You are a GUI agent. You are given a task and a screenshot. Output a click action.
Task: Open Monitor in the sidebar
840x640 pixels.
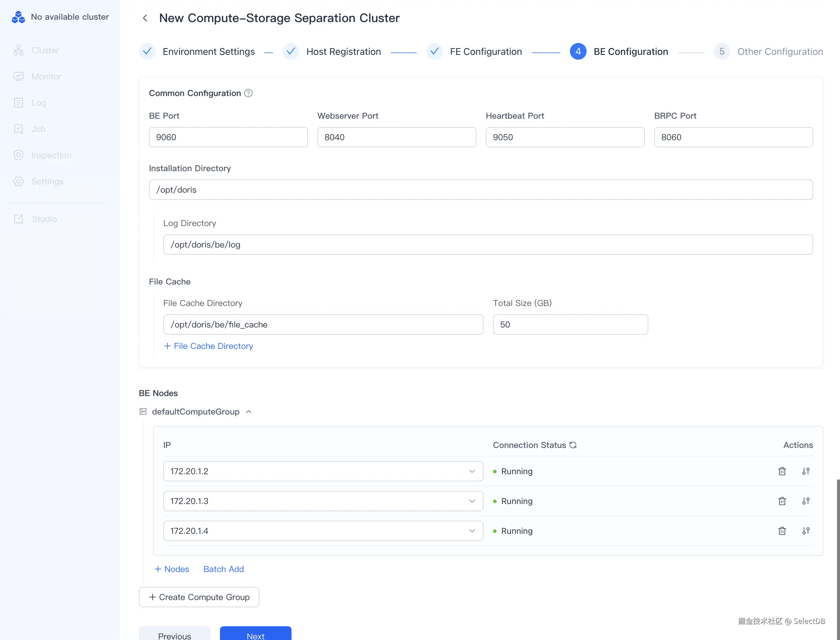(x=46, y=76)
